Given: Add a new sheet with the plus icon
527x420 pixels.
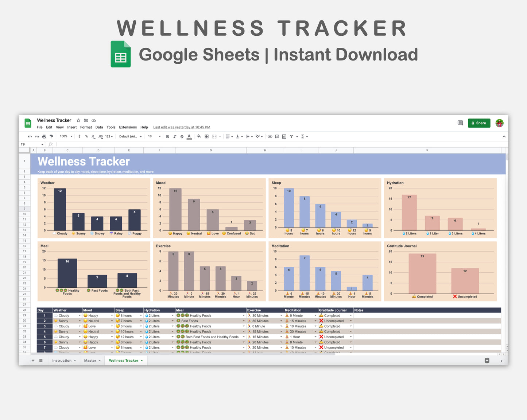Looking at the screenshot, I should 33,360.
